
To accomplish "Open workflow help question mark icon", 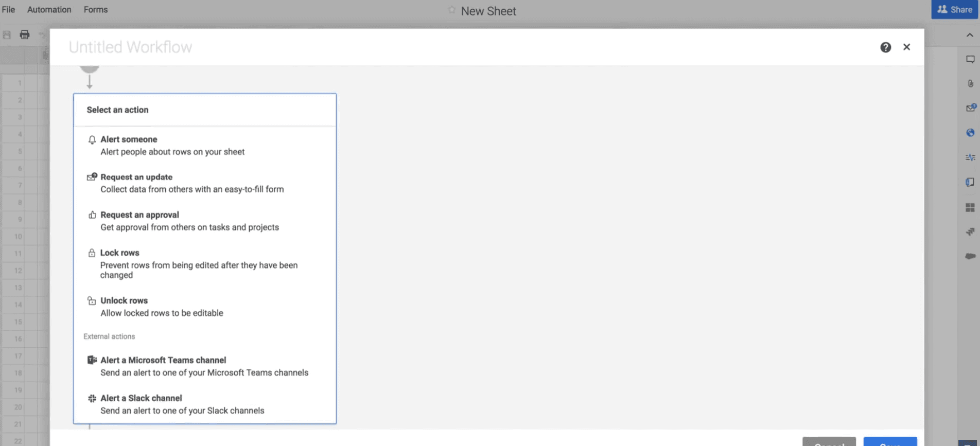I will pos(885,47).
